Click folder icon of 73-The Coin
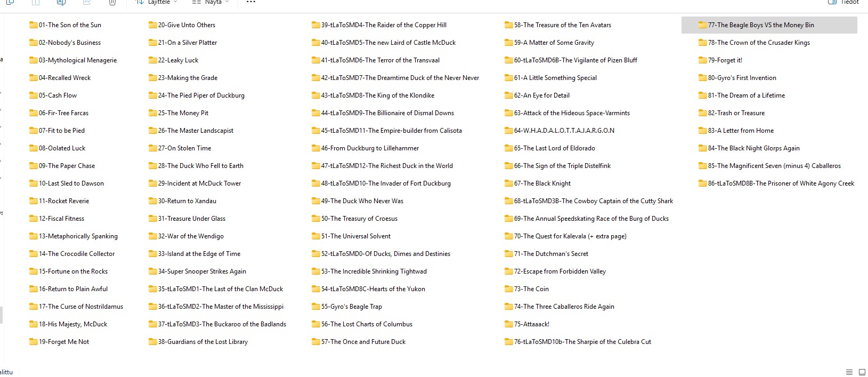This screenshot has height=377, width=868. [509, 289]
